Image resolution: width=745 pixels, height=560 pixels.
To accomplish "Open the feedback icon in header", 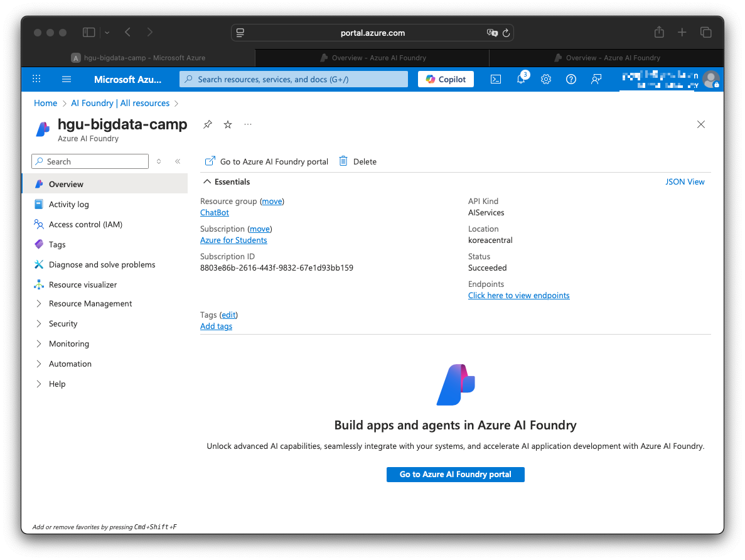I will click(596, 79).
